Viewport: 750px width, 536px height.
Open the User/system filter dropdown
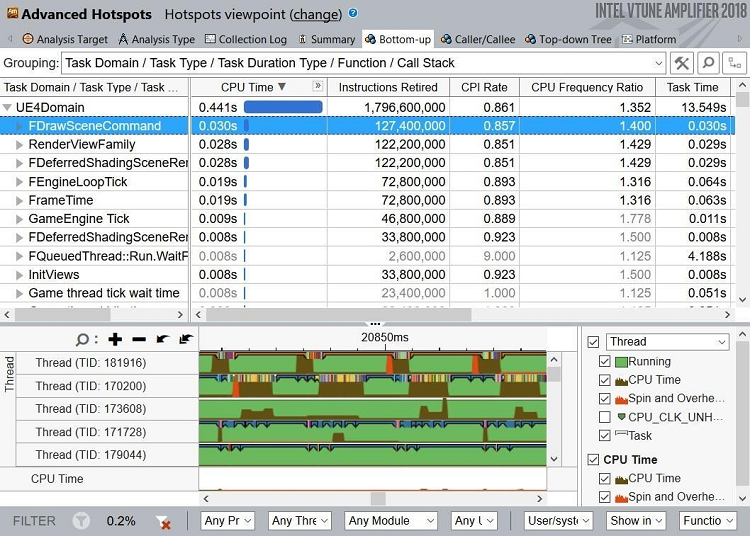click(x=558, y=521)
